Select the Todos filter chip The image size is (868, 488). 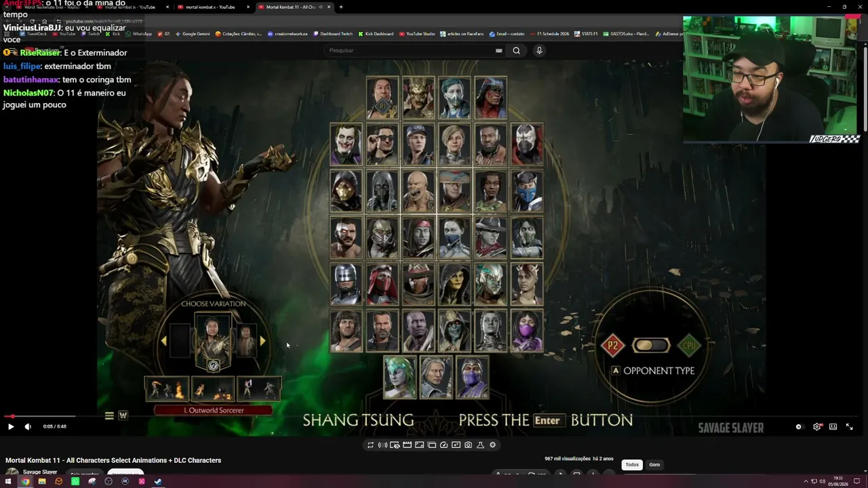tap(632, 465)
